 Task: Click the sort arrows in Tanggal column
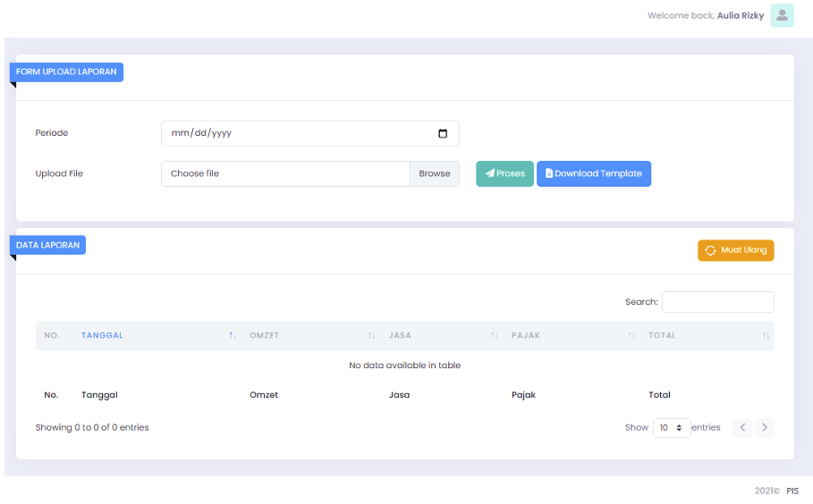[x=233, y=336]
